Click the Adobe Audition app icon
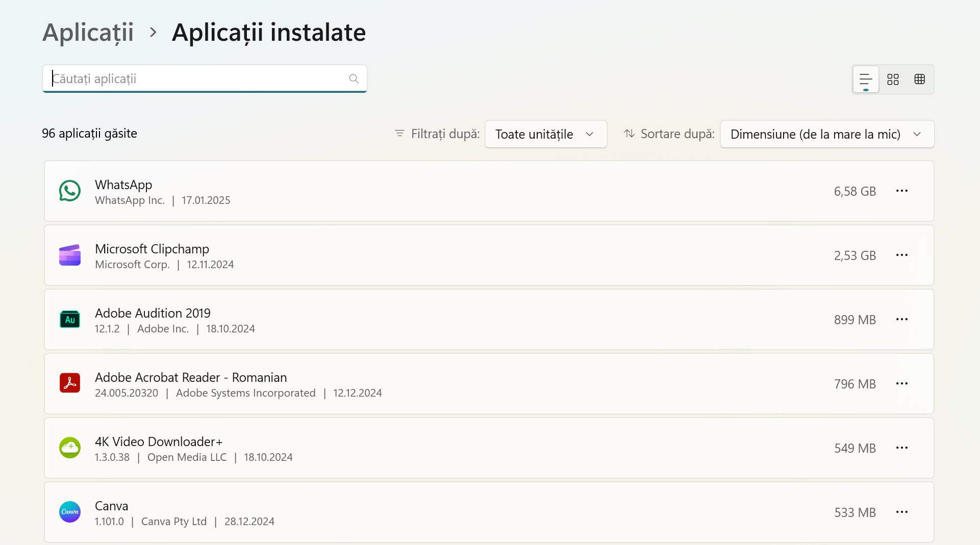Screen dimensions: 980x545 click(70, 320)
